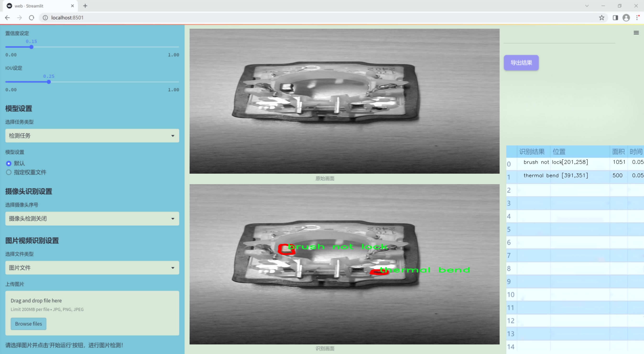644x354 pixels.
Task: Select the 指定权重文件 radio option
Action: click(x=9, y=172)
